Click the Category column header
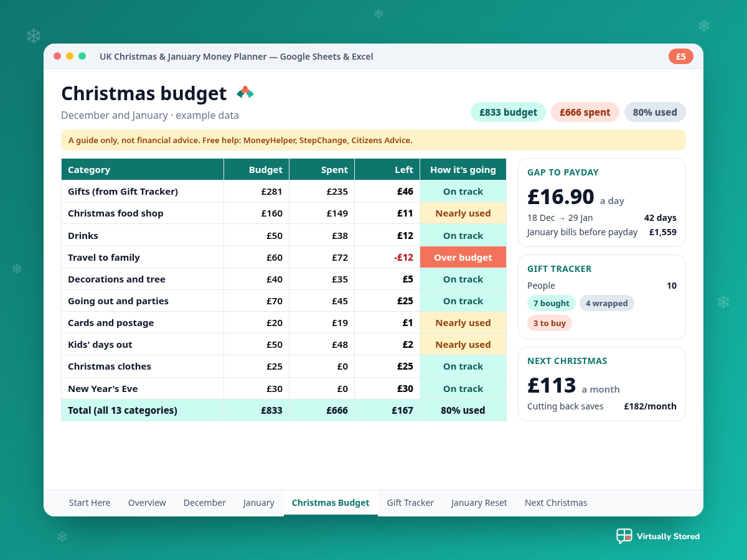The height and width of the screenshot is (560, 747). tap(143, 169)
